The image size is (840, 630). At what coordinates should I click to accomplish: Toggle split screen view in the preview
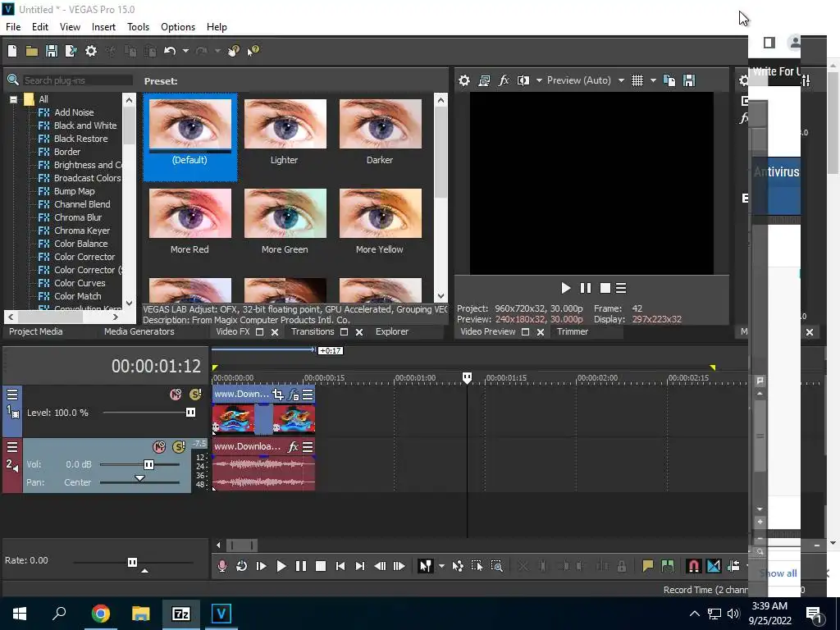pos(523,80)
